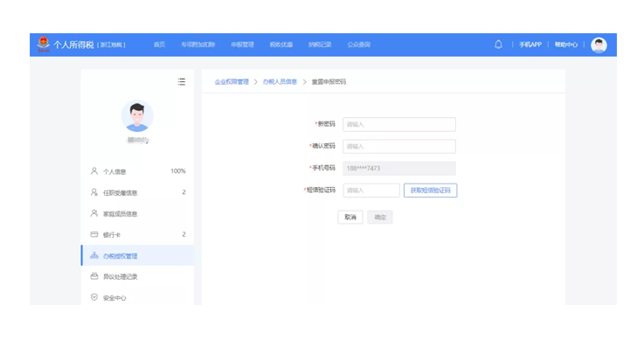Click the notification bell icon
644x347 pixels.
click(x=498, y=45)
